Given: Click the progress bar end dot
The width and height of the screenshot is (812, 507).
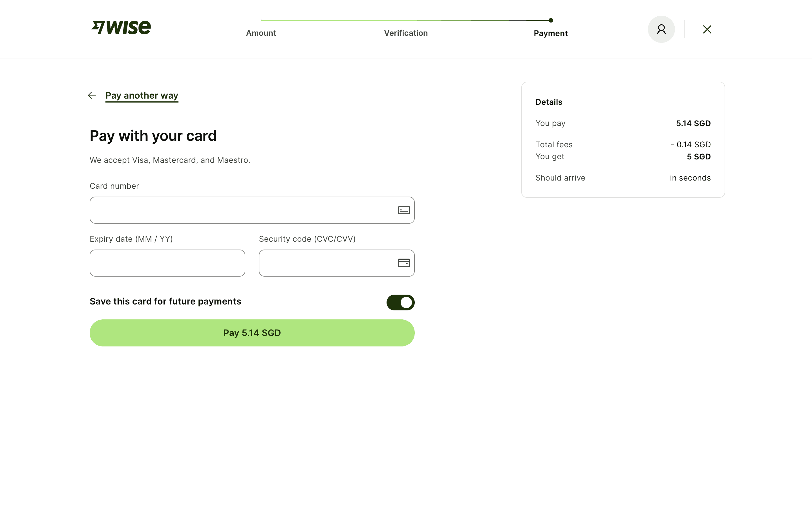Looking at the screenshot, I should [551, 21].
